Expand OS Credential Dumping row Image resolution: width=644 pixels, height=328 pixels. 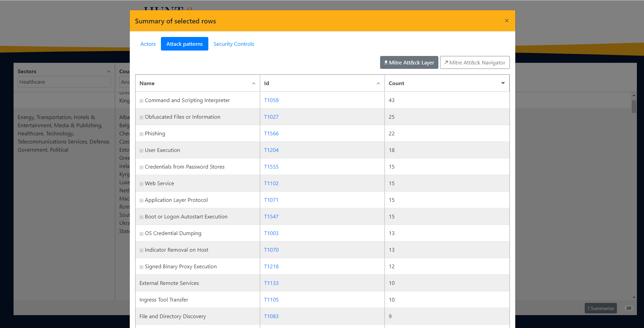coord(141,234)
